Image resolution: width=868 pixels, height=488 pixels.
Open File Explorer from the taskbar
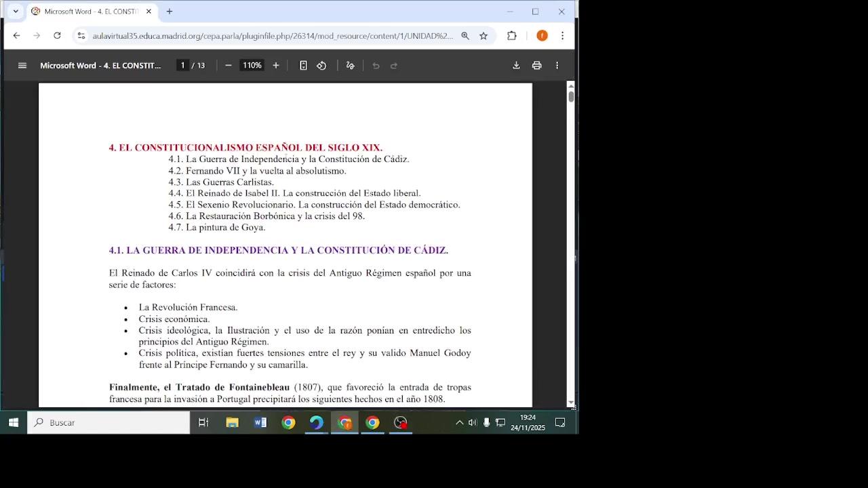[232, 422]
